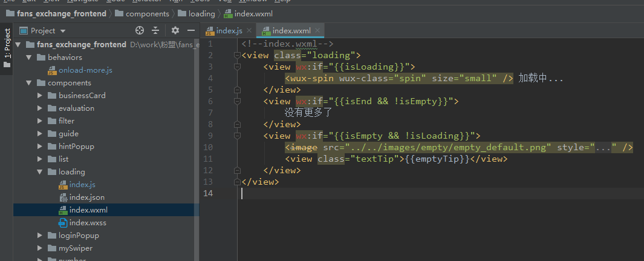Open index.wxss in the project tree
The height and width of the screenshot is (261, 644).
88,223
